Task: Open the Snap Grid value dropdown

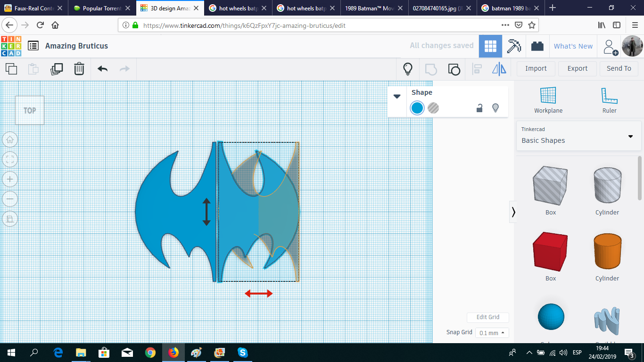Action: coord(492,332)
